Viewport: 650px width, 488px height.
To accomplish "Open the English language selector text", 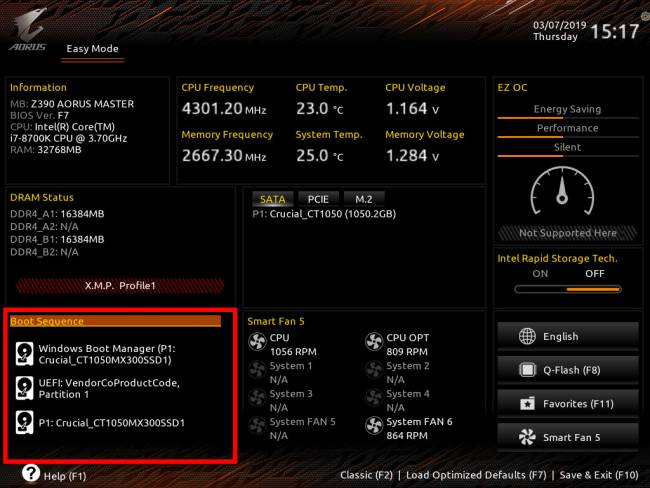I will click(560, 336).
